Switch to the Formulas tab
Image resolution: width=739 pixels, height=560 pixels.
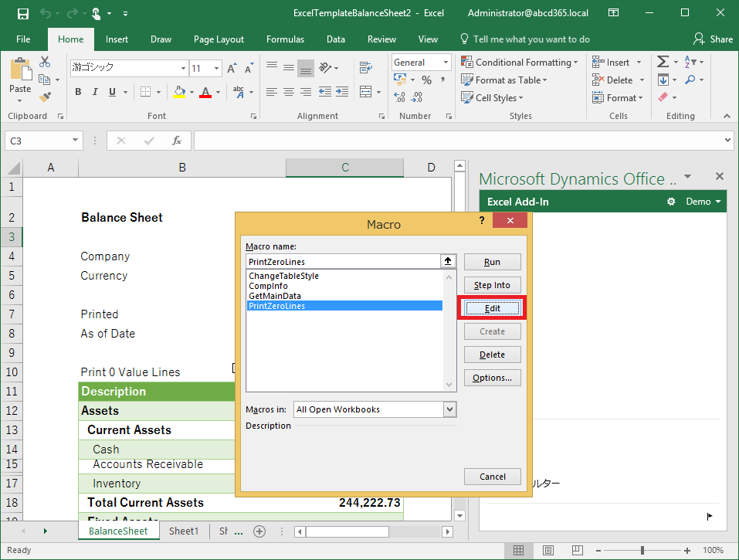(x=285, y=39)
